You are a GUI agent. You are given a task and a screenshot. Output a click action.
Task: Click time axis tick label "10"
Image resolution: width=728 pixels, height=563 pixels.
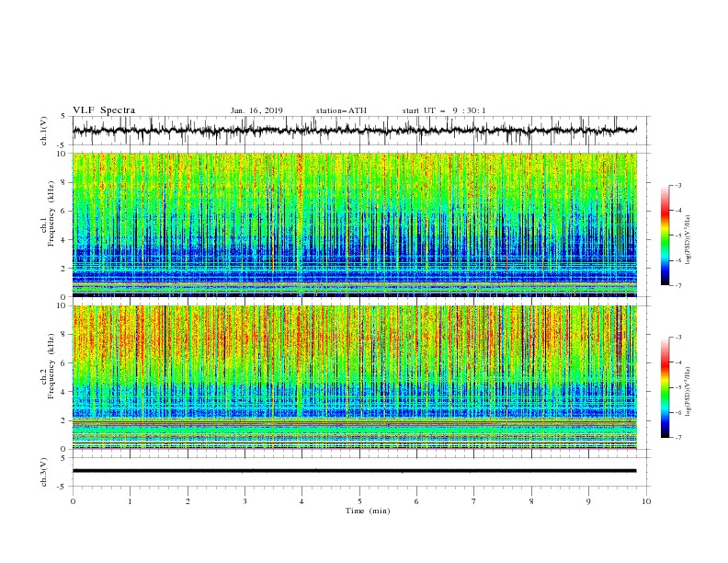(x=646, y=501)
